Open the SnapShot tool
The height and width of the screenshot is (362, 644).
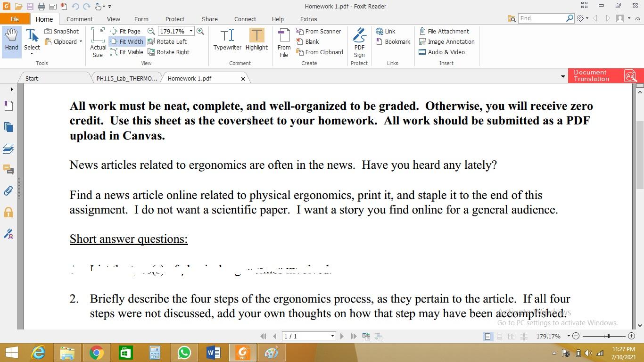[x=62, y=31]
